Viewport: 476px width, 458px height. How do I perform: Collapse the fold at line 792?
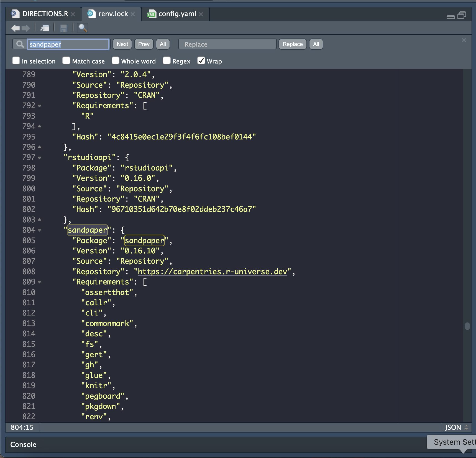tap(39, 106)
